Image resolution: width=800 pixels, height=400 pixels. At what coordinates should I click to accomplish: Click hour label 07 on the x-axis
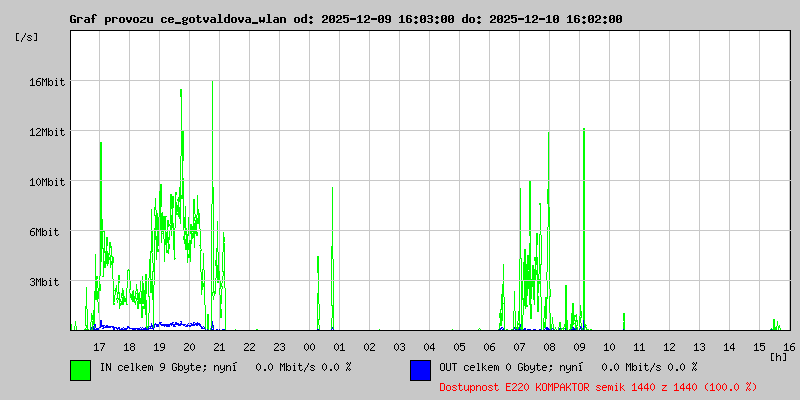(519, 347)
